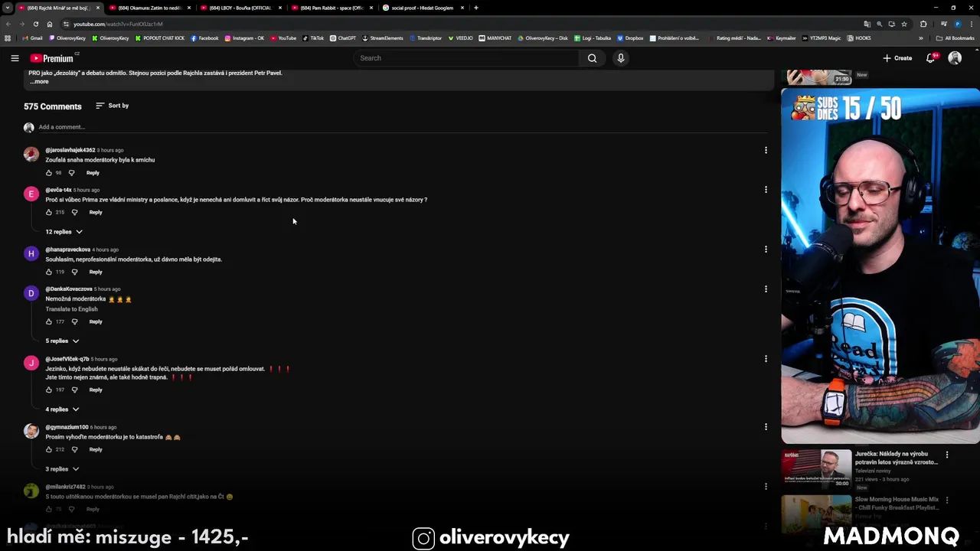The height and width of the screenshot is (551, 980).
Task: Go to browser home page
Action: click(x=50, y=24)
